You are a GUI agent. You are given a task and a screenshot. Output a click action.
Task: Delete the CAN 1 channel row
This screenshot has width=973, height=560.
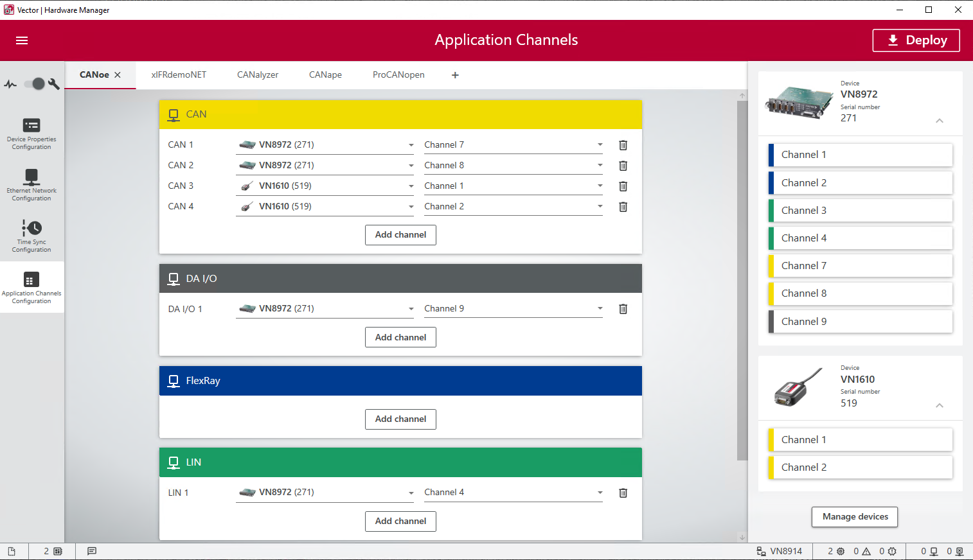[623, 145]
